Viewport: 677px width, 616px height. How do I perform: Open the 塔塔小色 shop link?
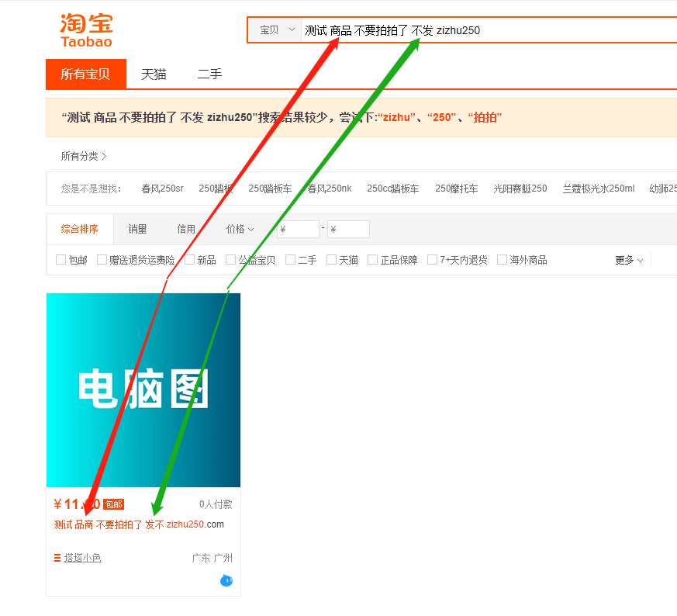82,558
